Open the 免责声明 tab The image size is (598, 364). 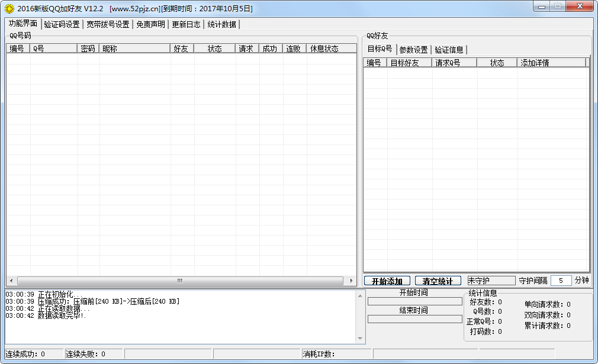point(150,24)
